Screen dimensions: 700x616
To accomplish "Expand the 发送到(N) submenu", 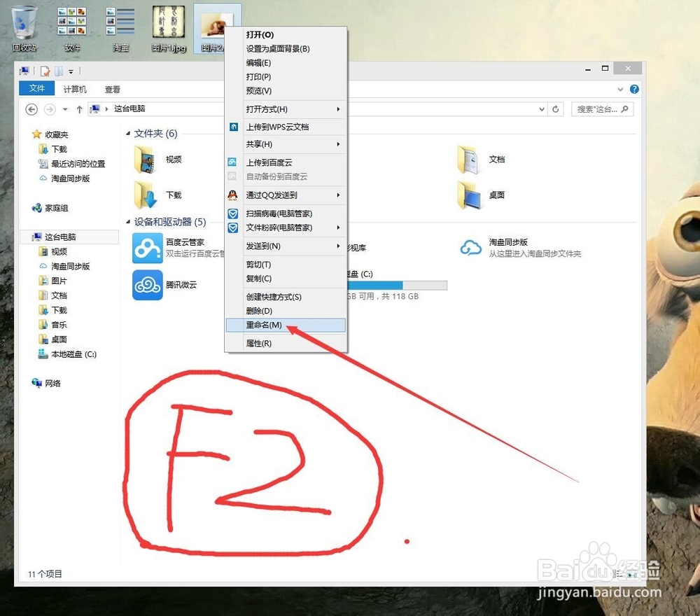I will 286,246.
